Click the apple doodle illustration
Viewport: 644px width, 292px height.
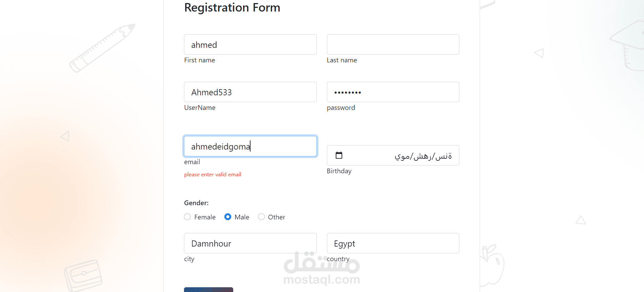click(x=492, y=265)
